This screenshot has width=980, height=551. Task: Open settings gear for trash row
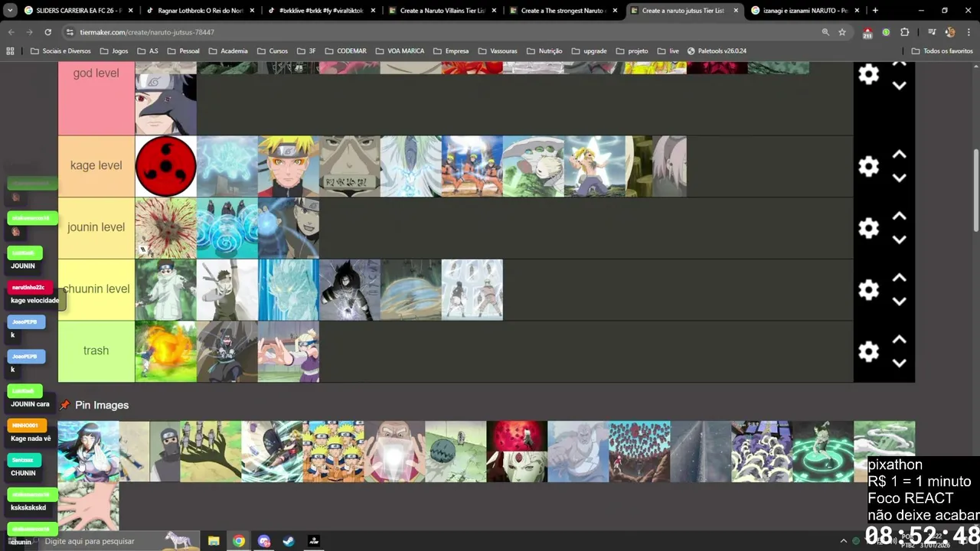pyautogui.click(x=868, y=351)
